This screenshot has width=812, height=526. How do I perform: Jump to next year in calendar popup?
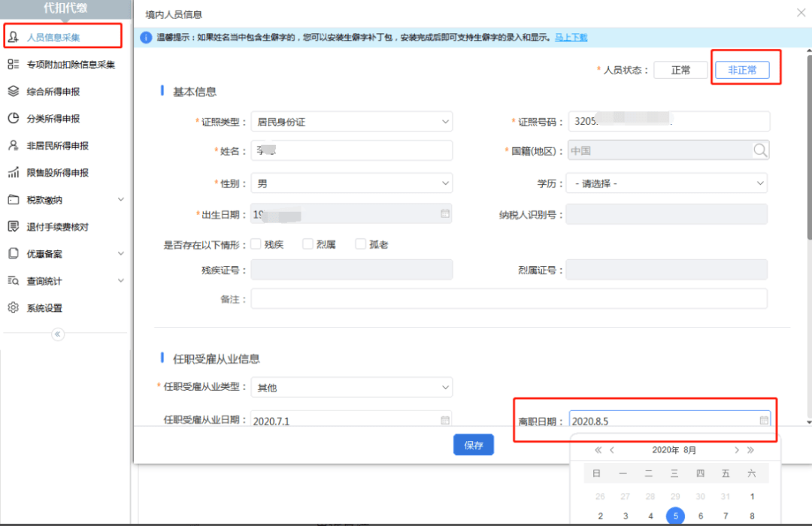750,450
